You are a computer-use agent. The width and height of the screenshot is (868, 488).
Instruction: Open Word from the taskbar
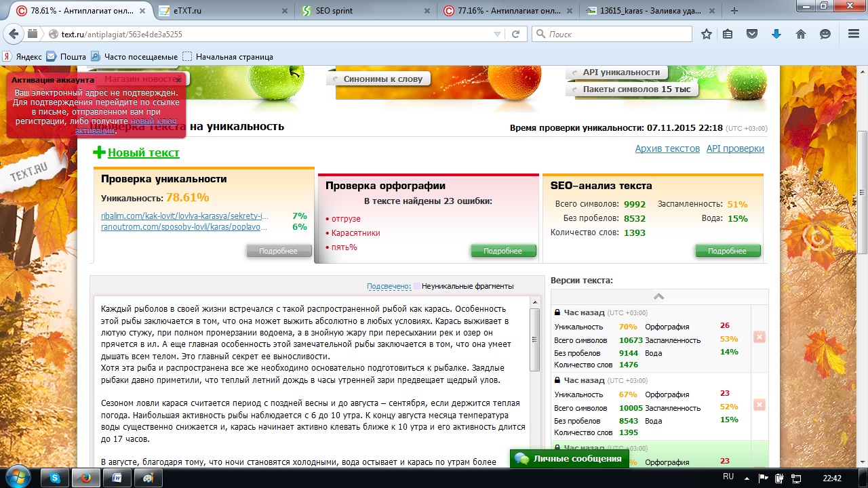pos(117,478)
